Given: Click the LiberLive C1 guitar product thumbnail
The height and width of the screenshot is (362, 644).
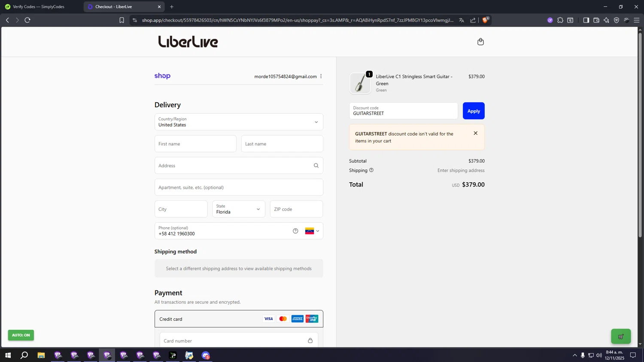Looking at the screenshot, I should [360, 83].
